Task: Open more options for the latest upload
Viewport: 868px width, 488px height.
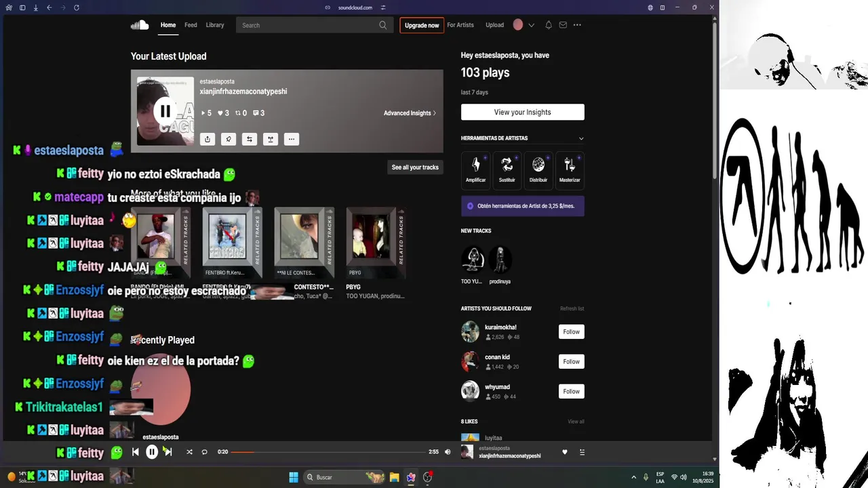Action: pyautogui.click(x=292, y=139)
